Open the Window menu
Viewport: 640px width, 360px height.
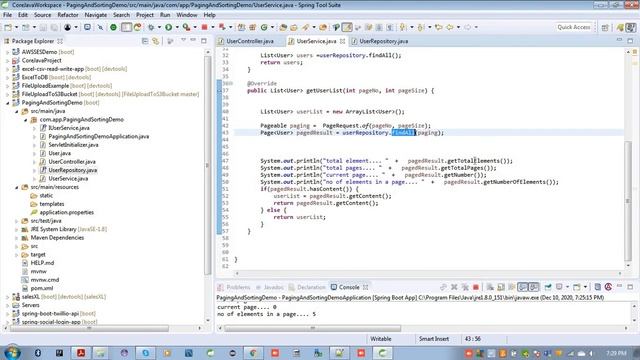click(x=187, y=15)
